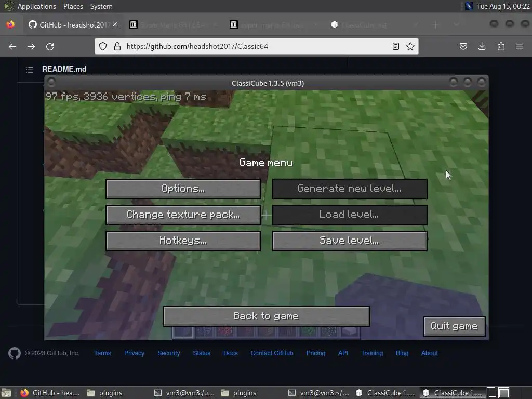532x399 pixels.
Task: Reload the GitHub page
Action: (50, 46)
